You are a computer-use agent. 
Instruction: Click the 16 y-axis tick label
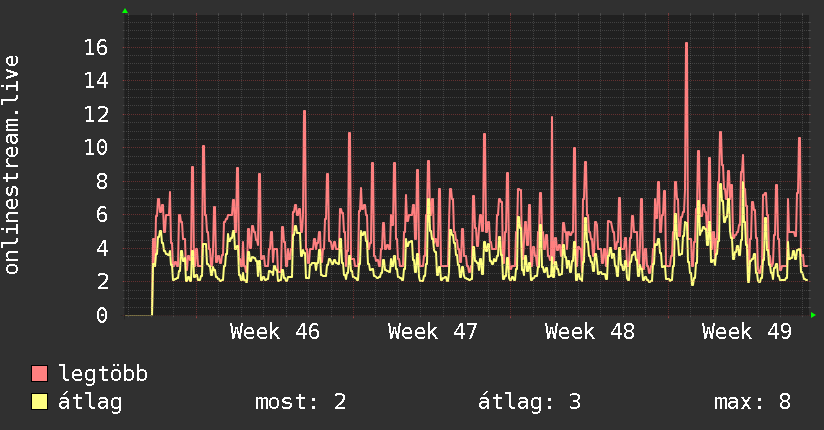point(96,48)
